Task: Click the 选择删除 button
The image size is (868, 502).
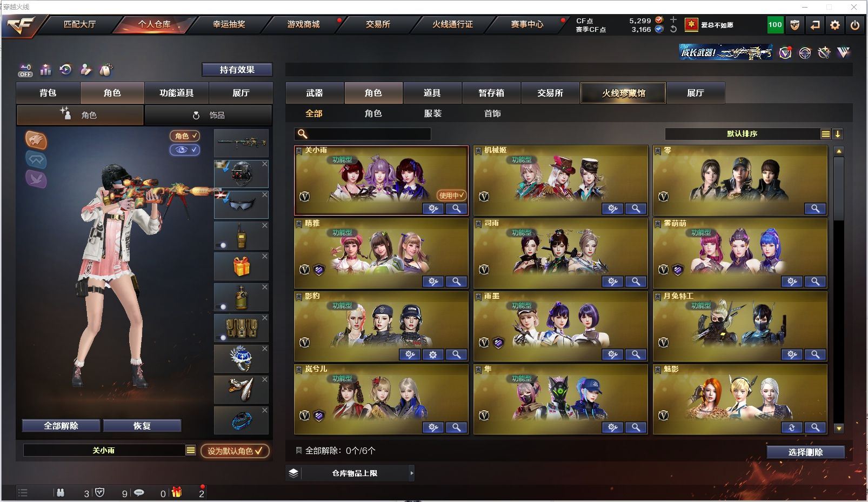Action: 805,452
